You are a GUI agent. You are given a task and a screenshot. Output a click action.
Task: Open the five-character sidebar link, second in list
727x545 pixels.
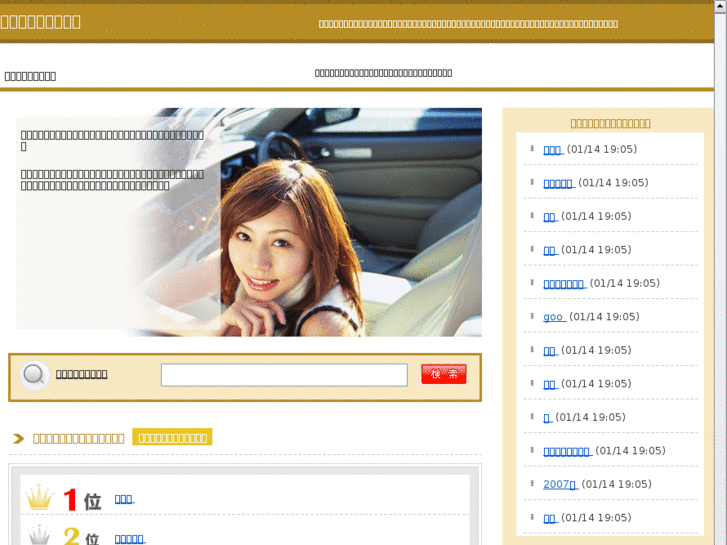click(559, 183)
